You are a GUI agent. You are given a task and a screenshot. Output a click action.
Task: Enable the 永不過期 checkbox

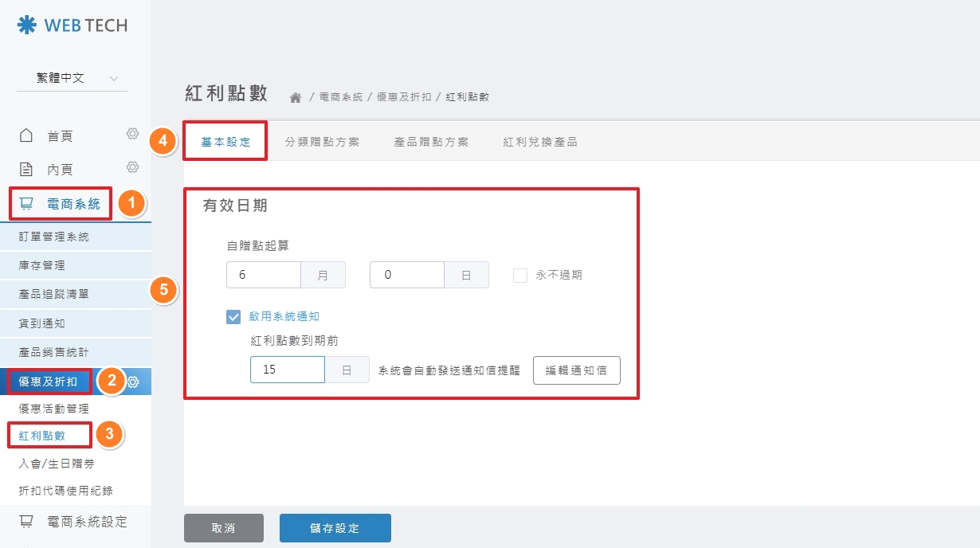pos(520,275)
